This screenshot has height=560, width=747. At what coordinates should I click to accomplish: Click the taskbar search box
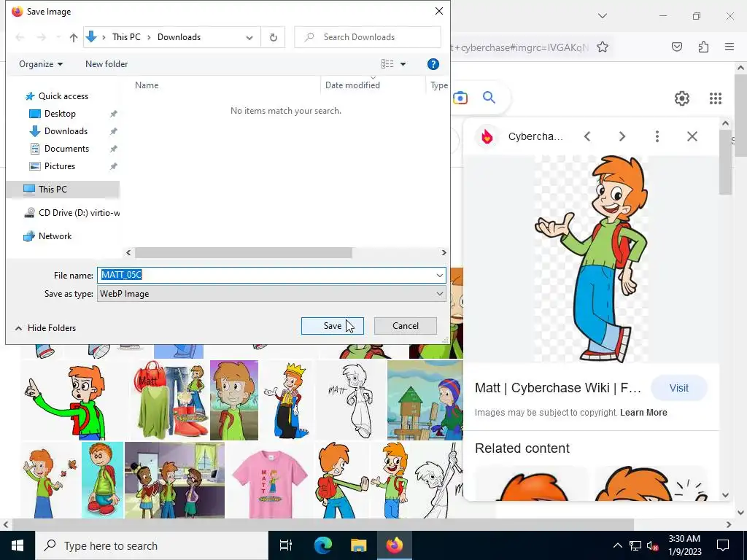tap(152, 545)
